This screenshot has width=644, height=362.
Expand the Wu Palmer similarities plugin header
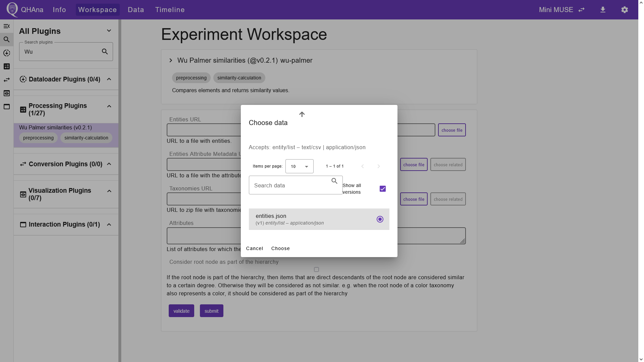(x=171, y=60)
